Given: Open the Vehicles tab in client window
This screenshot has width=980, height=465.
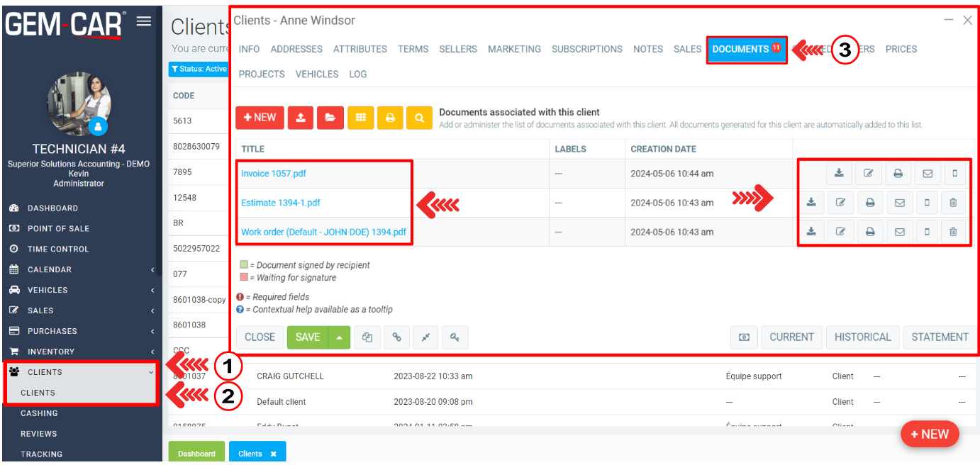Looking at the screenshot, I should click(x=316, y=74).
